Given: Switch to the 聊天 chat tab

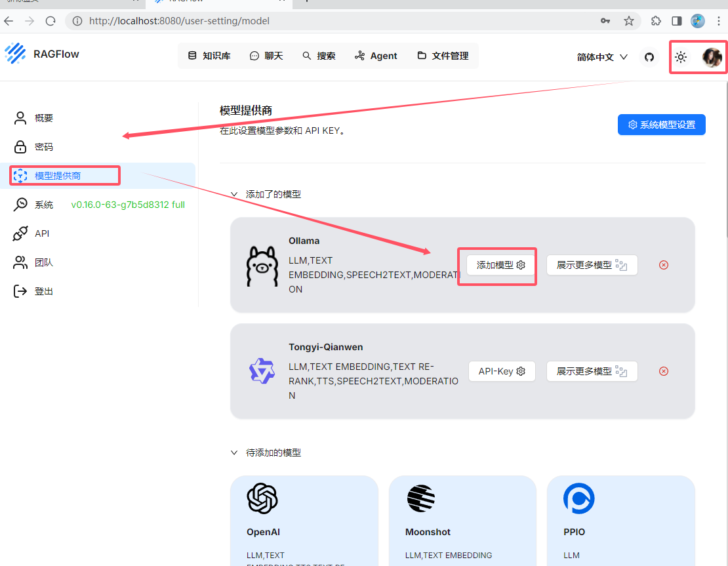Looking at the screenshot, I should 266,56.
